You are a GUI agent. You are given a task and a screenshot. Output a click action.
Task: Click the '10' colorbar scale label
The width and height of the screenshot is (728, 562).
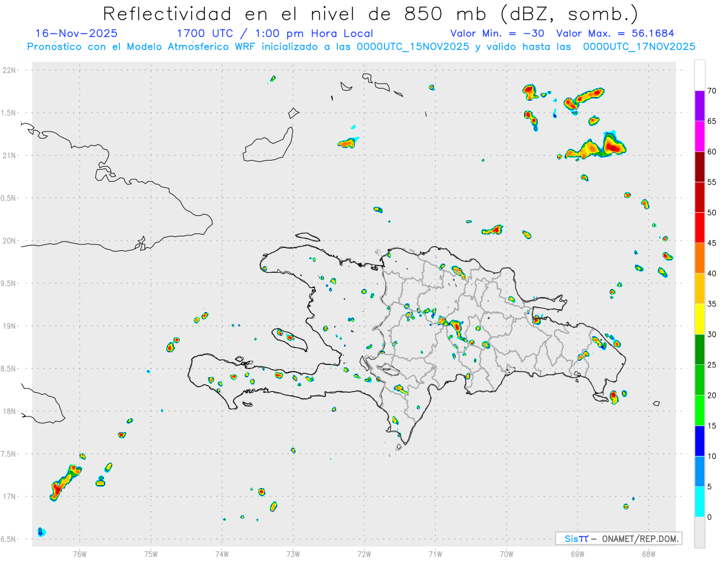pos(713,456)
